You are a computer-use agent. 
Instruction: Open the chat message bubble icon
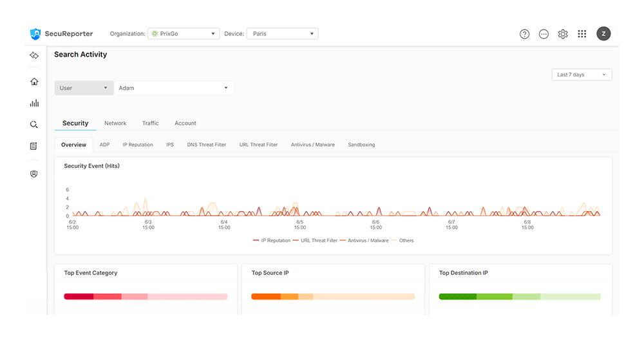pyautogui.click(x=544, y=34)
